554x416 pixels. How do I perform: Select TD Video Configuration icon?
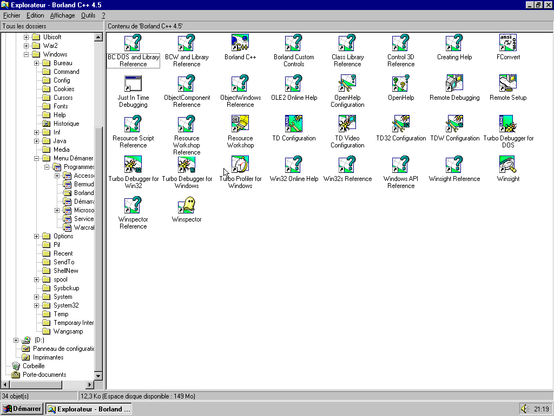tap(347, 124)
